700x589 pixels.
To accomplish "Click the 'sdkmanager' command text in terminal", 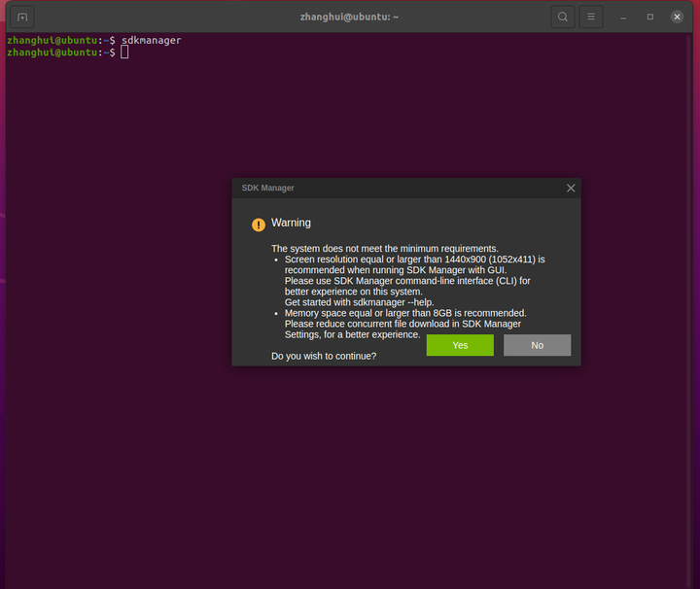I will 152,40.
